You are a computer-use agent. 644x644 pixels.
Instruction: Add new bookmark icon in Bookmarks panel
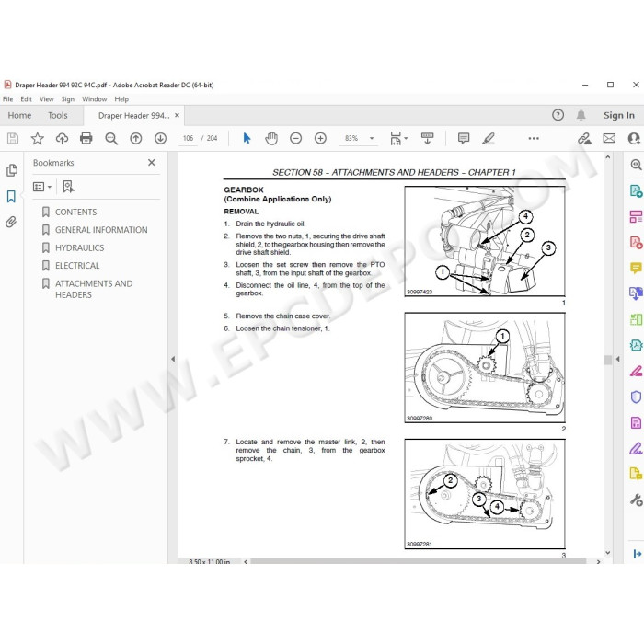pos(68,187)
